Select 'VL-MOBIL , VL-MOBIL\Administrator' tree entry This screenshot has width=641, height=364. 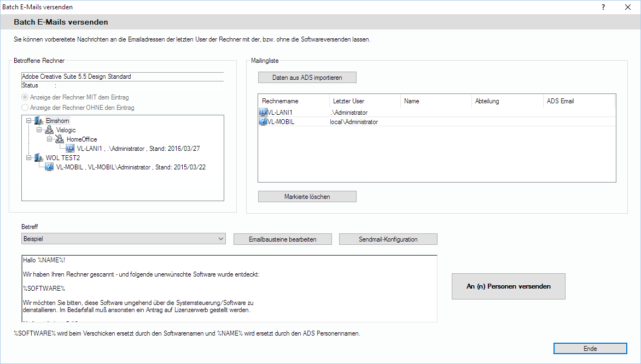131,167
